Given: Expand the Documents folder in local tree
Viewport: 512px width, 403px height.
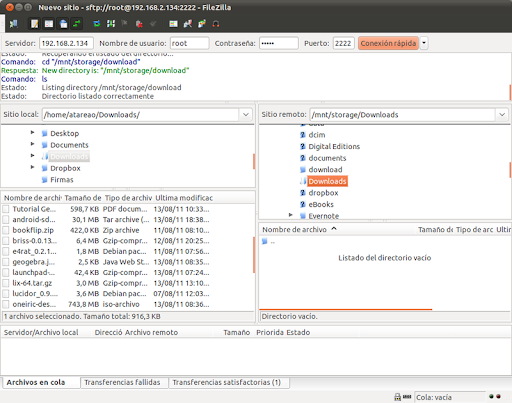Looking at the screenshot, I should 32,144.
